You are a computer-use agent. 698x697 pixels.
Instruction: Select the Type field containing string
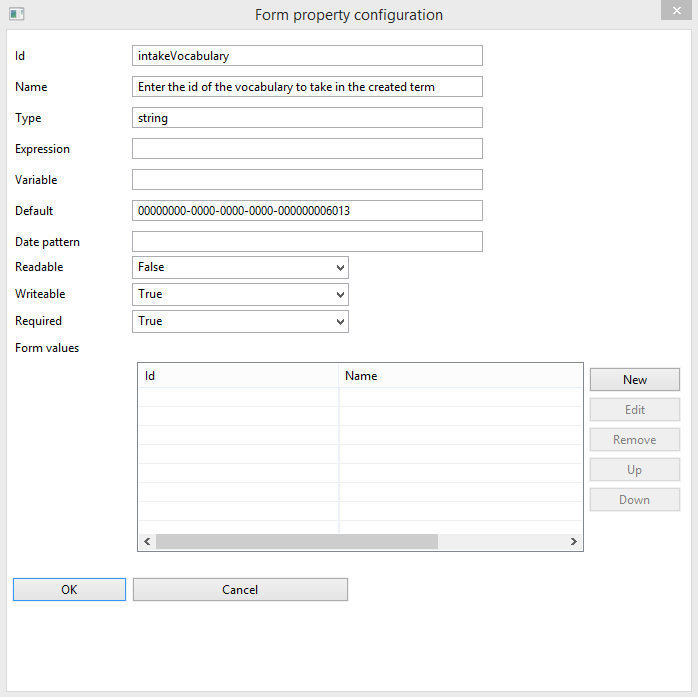pyautogui.click(x=307, y=118)
